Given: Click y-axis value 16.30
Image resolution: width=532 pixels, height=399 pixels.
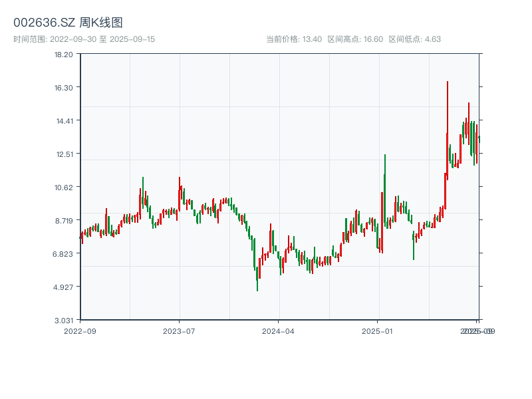Looking at the screenshot, I should pyautogui.click(x=64, y=88).
